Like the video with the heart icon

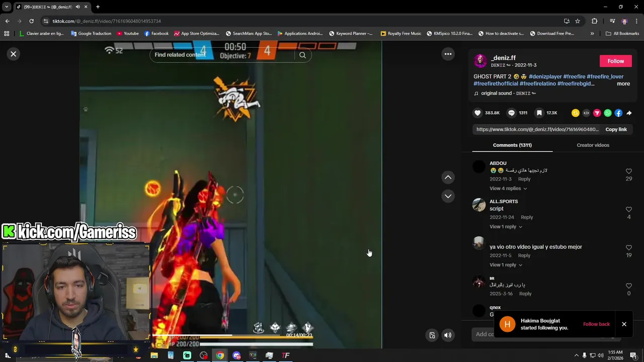478,113
